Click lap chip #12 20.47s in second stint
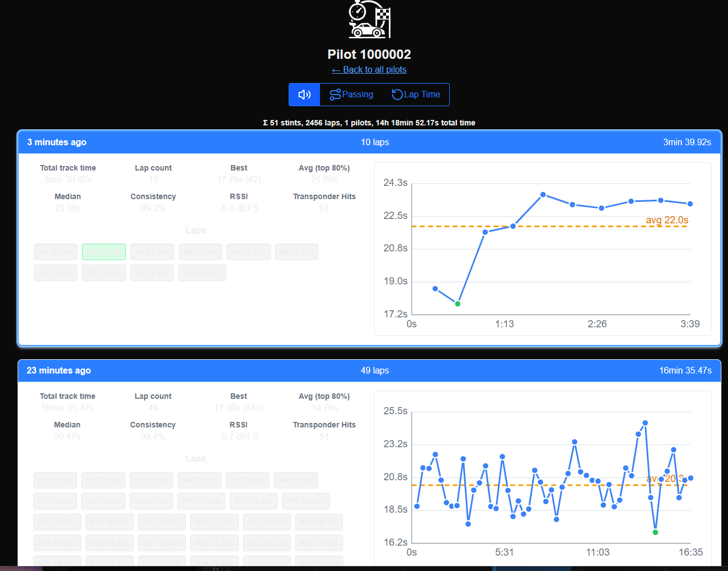728x571 pixels. [x=306, y=501]
